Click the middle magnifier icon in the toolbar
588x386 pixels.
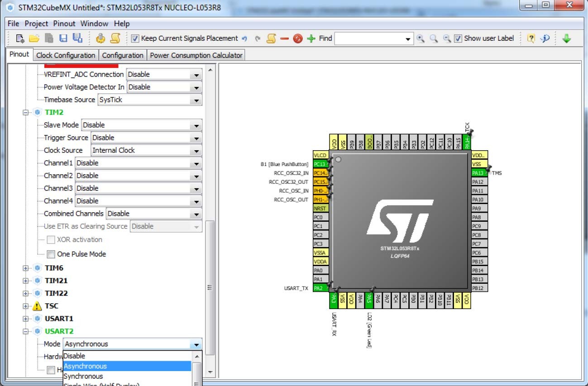click(434, 38)
